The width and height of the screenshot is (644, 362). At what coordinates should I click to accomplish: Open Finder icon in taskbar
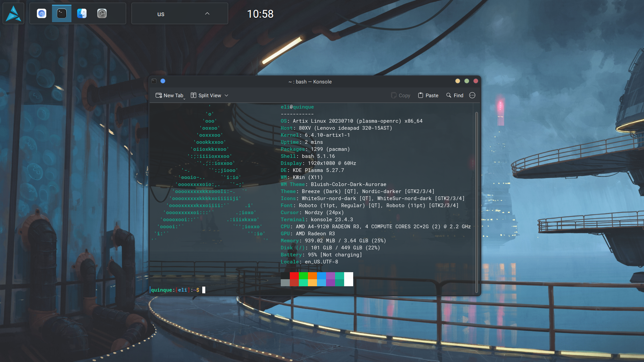click(82, 13)
